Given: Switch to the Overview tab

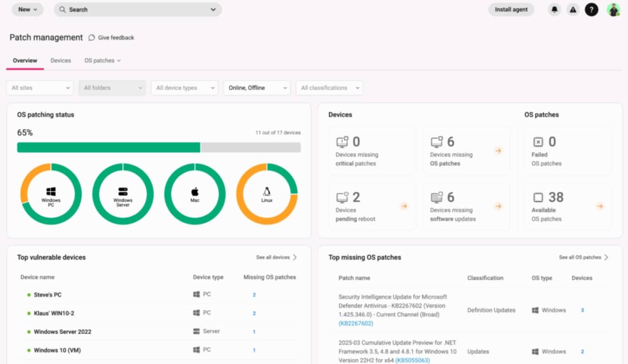Looking at the screenshot, I should [25, 61].
